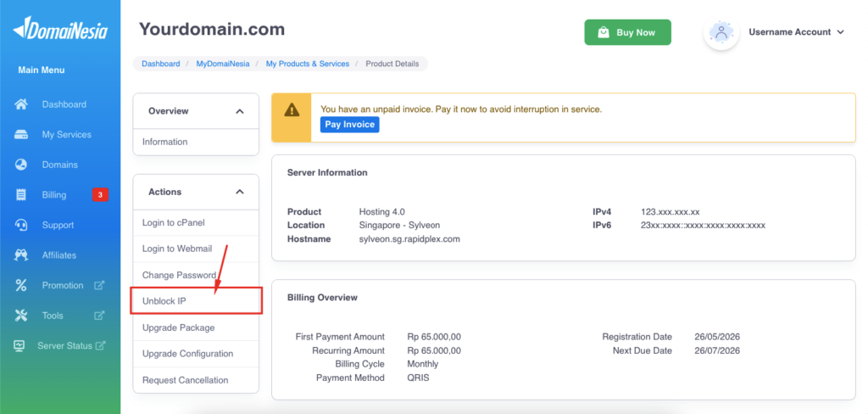Click Recurring Amount Rp 65.000,00 value
This screenshot has width=868, height=414.
(x=433, y=351)
